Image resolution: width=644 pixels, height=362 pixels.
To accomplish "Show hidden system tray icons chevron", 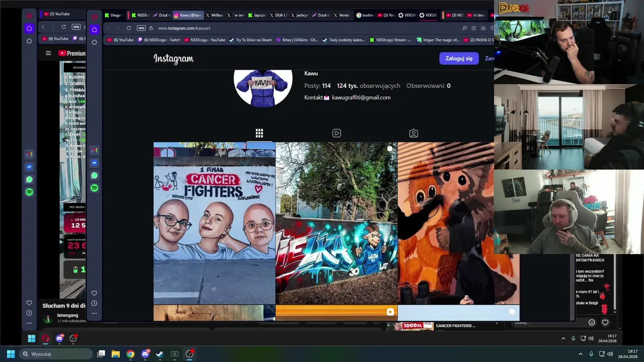I will (x=580, y=354).
